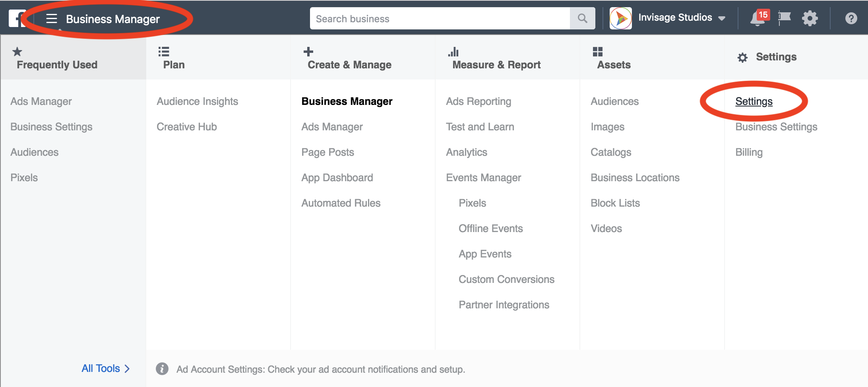Open Offline Events
This screenshot has height=387, width=868.
click(x=491, y=228)
